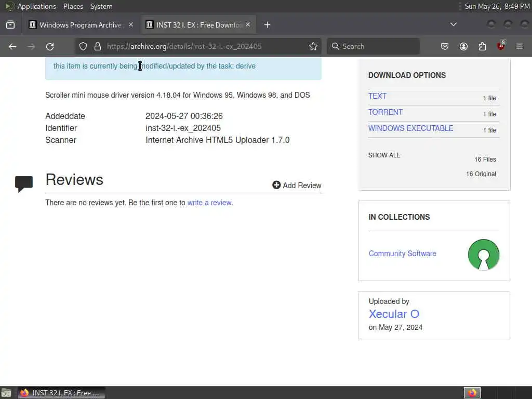Open a new browser tab

pos(268,25)
